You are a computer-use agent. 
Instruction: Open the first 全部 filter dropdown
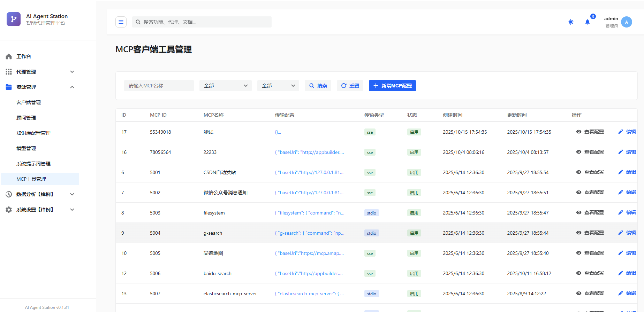tap(225, 86)
